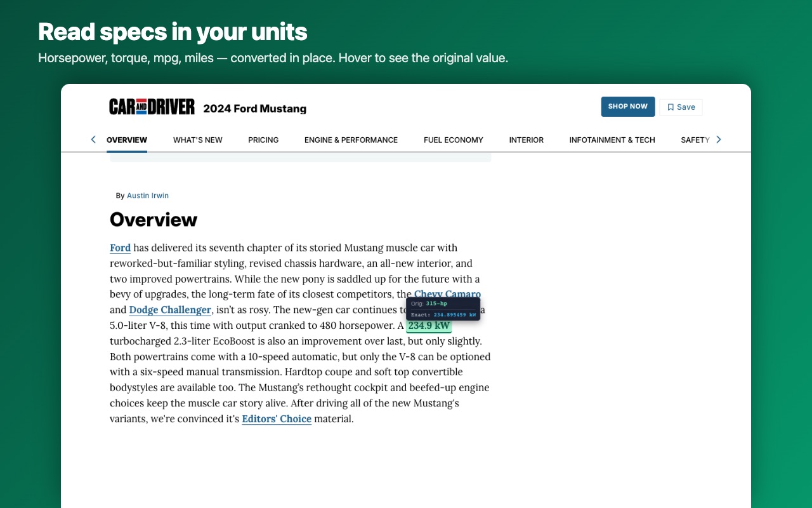
Task: Click the left chevron in the section navigation
Action: [93, 139]
